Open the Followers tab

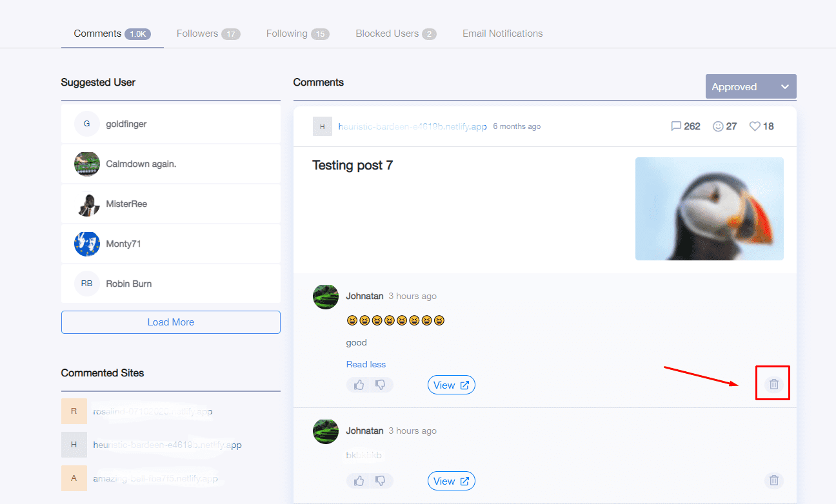coord(208,34)
